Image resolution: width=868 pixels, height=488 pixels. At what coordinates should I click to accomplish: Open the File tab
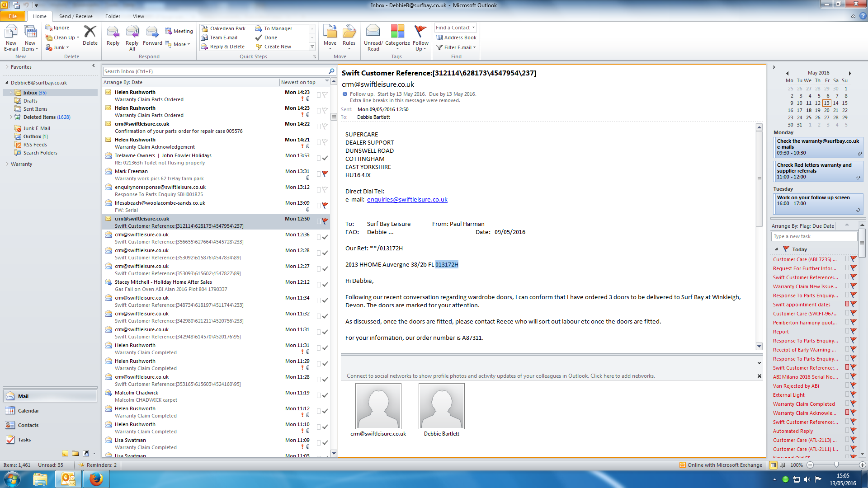13,16
